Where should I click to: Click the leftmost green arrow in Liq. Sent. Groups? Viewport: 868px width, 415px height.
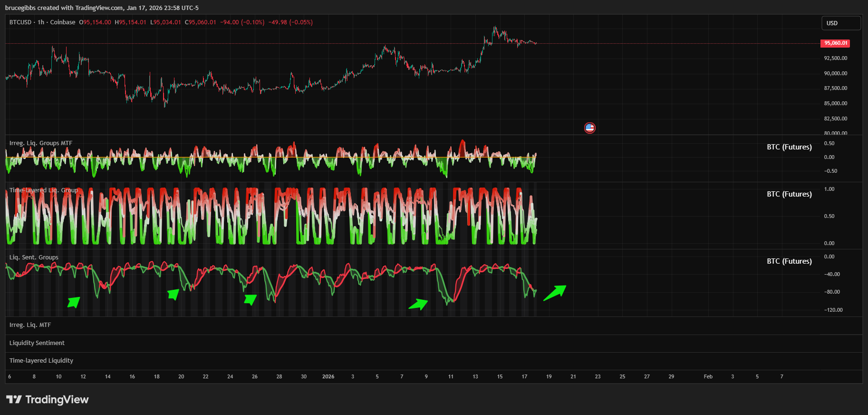(74, 302)
